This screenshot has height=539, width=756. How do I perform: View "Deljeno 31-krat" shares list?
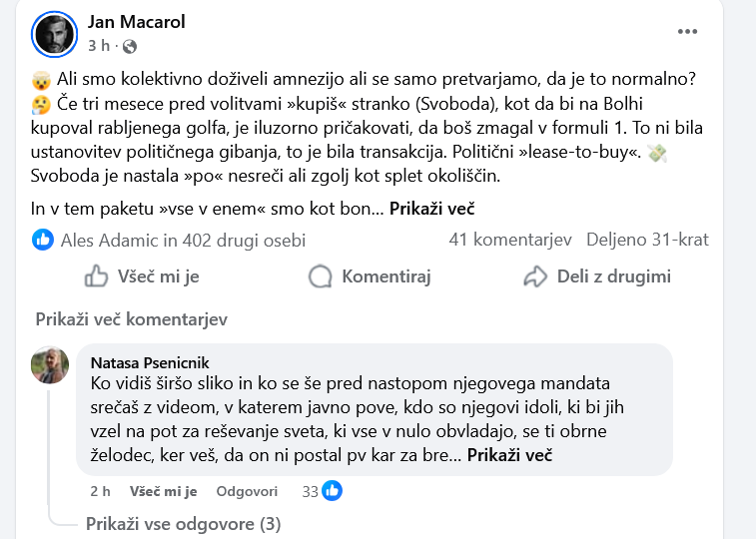647,240
